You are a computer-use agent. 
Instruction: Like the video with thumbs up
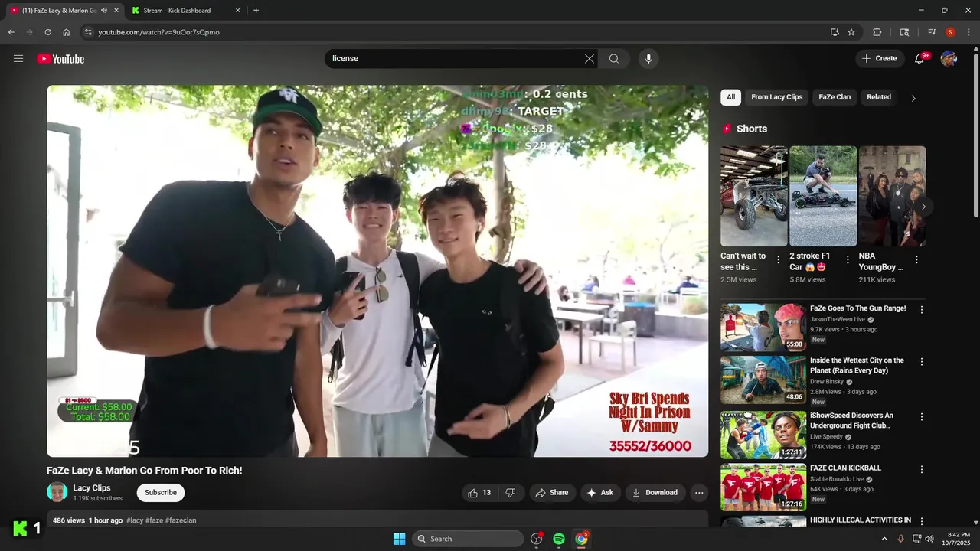click(479, 493)
